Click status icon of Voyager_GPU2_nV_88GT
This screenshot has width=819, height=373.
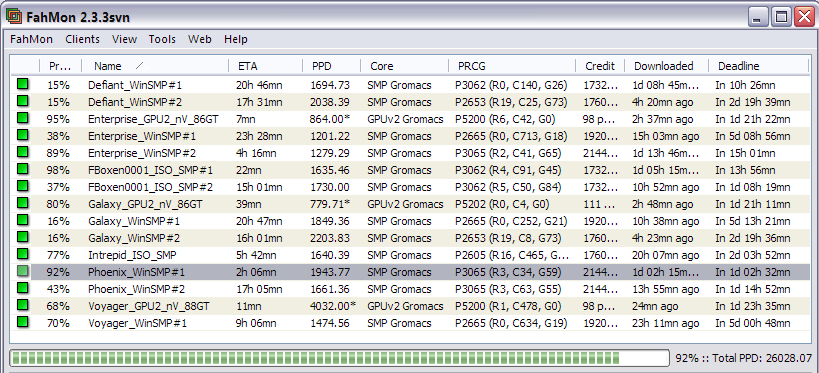click(22, 305)
